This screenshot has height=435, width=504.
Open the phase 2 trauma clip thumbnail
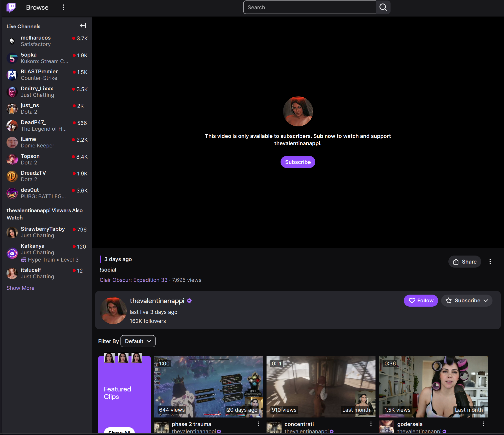tap(208, 386)
